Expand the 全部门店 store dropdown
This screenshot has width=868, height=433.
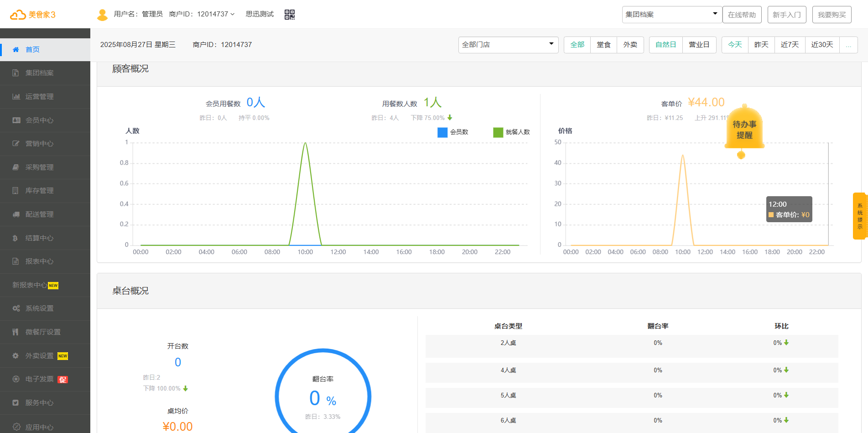coord(508,45)
